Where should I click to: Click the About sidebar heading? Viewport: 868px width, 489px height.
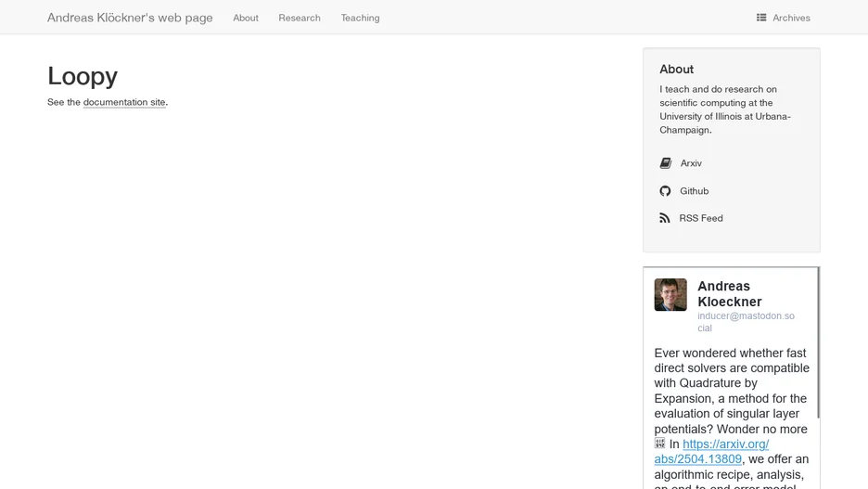(676, 70)
